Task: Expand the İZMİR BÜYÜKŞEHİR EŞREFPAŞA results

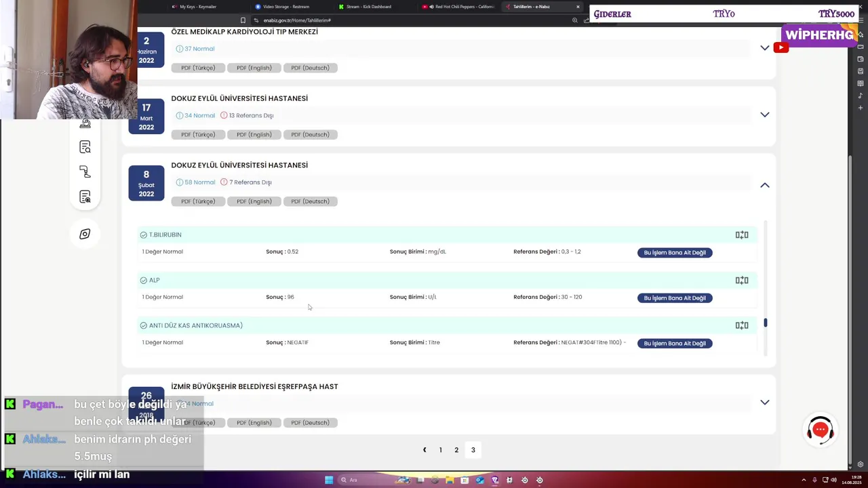Action: [764, 403]
